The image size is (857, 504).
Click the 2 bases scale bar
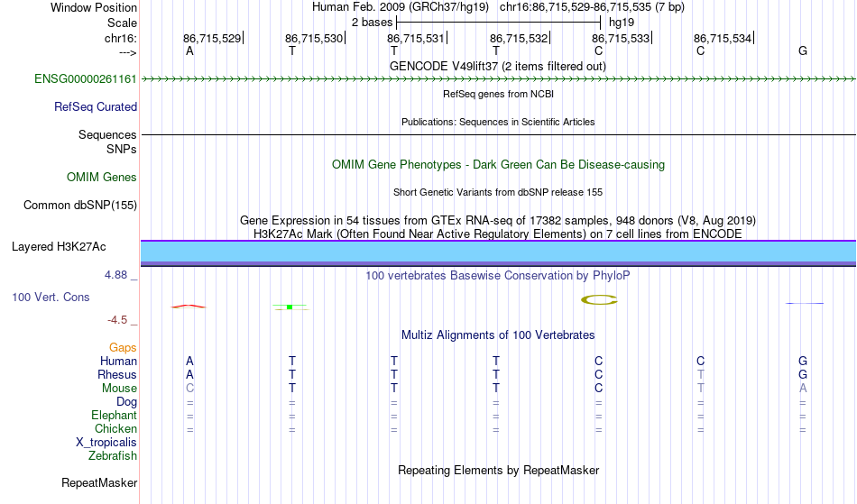pos(499,23)
